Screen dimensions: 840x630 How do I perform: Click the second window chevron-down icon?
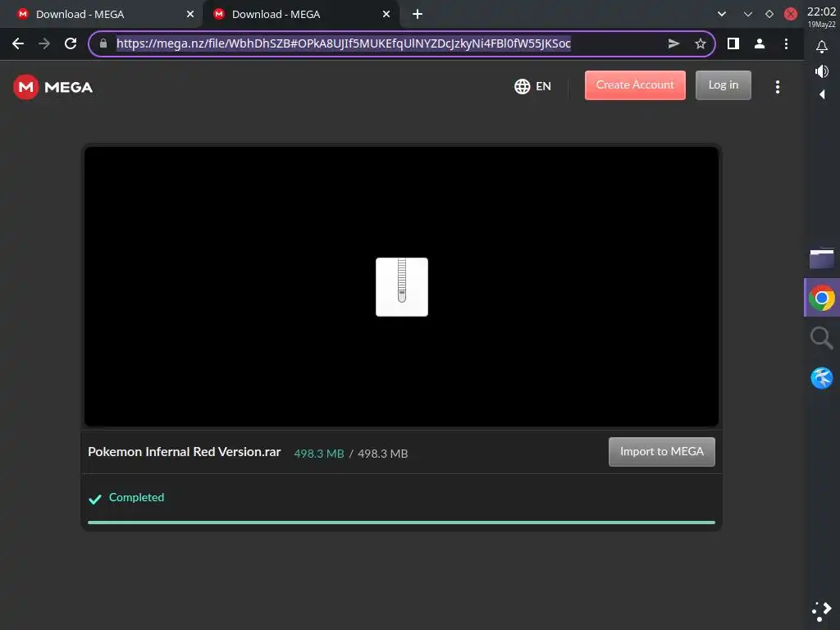tap(748, 14)
